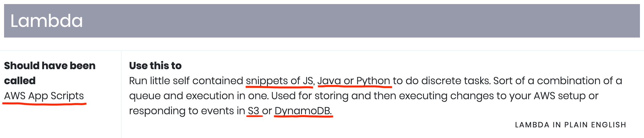This screenshot has width=644, height=138.
Task: Click the bold word 'called'
Action: click(x=20, y=81)
